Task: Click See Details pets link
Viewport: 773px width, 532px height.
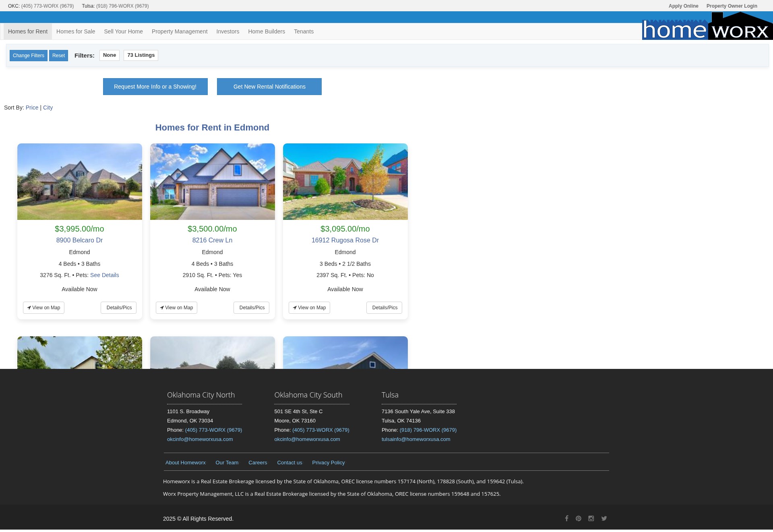Action: point(105,275)
